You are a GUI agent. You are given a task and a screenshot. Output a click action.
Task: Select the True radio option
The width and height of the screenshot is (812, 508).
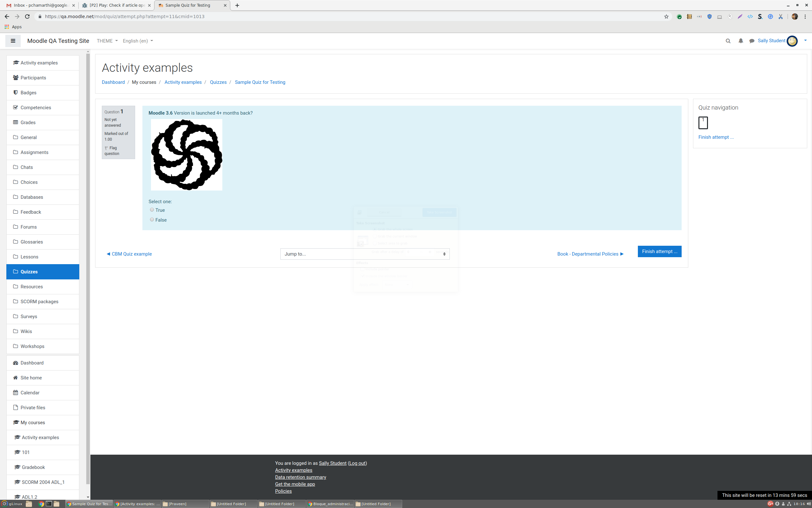pos(152,210)
